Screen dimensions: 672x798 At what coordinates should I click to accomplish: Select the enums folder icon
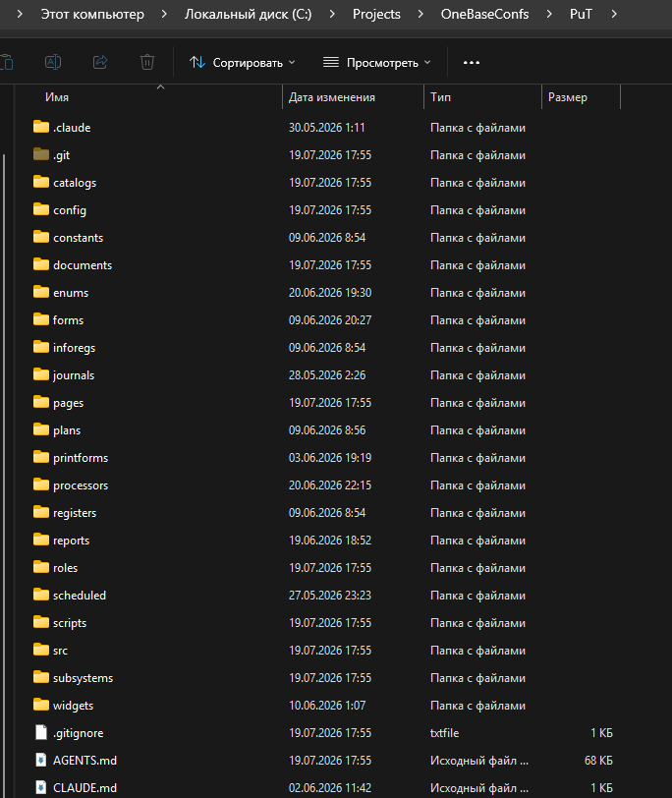point(41,292)
